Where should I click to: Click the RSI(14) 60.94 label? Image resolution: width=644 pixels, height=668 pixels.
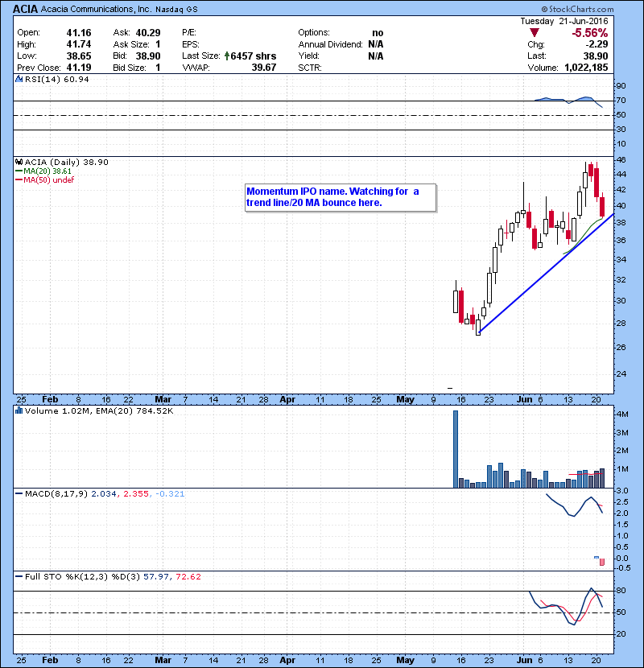(x=56, y=79)
